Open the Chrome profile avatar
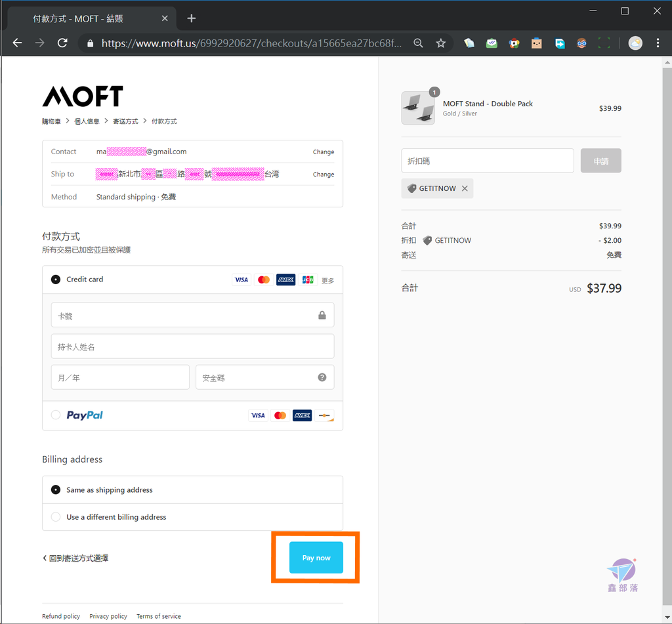 click(x=635, y=43)
